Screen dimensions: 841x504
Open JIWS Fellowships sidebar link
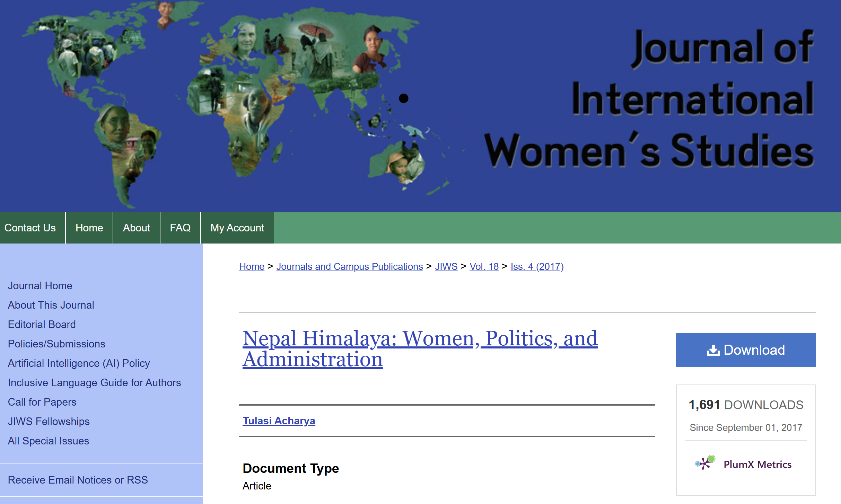[x=49, y=421]
